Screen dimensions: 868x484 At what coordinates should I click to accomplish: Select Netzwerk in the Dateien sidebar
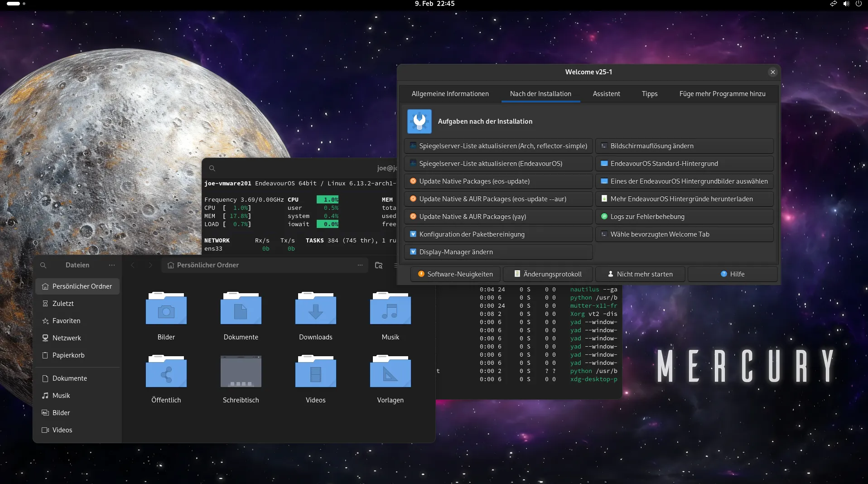tap(77, 338)
